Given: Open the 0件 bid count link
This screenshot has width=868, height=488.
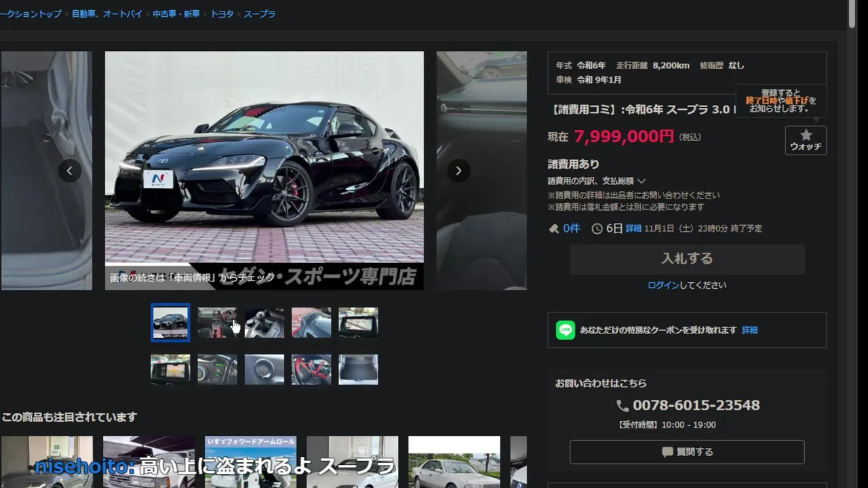Looking at the screenshot, I should (x=572, y=229).
